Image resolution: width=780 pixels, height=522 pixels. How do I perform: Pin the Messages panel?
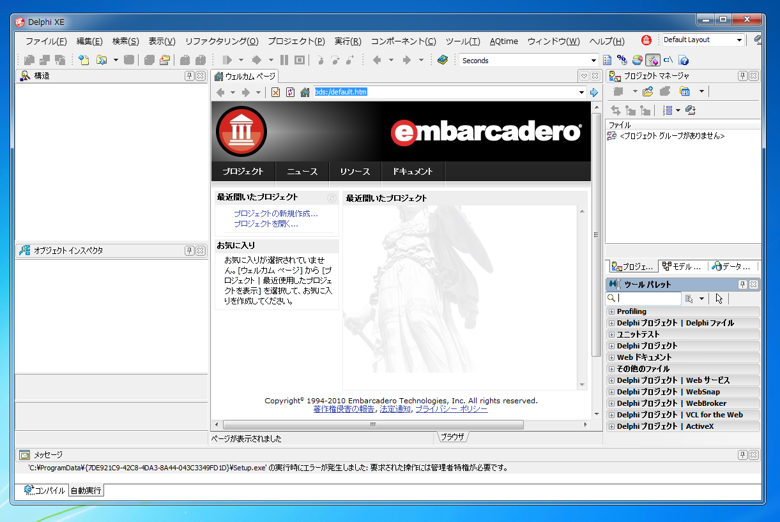[743, 455]
